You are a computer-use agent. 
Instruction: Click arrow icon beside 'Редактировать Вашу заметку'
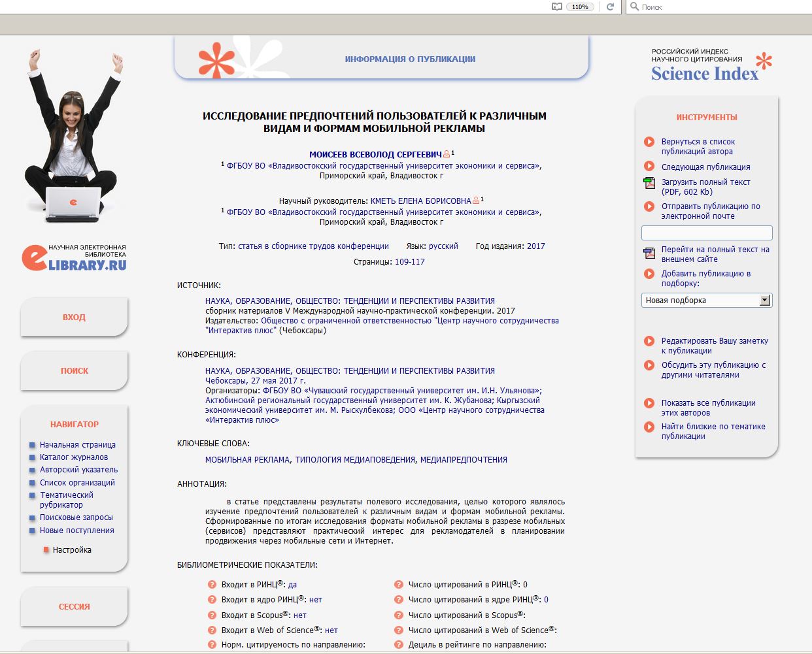tap(649, 341)
